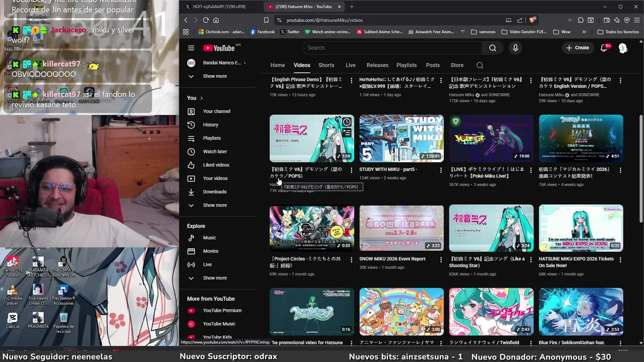Open Bandai Namco subscription in sidebar
Screen dimensions: 644x362
(216, 63)
